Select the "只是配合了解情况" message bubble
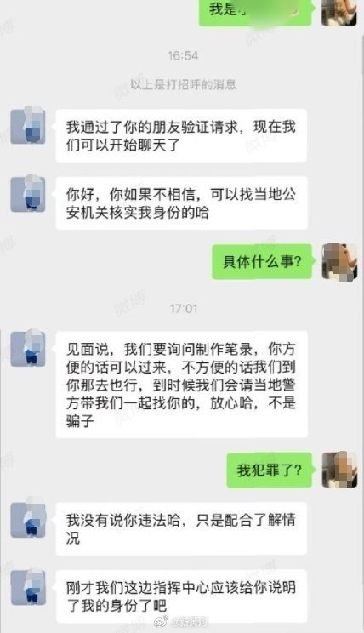Viewport: 364px width, 633px height. point(181,528)
